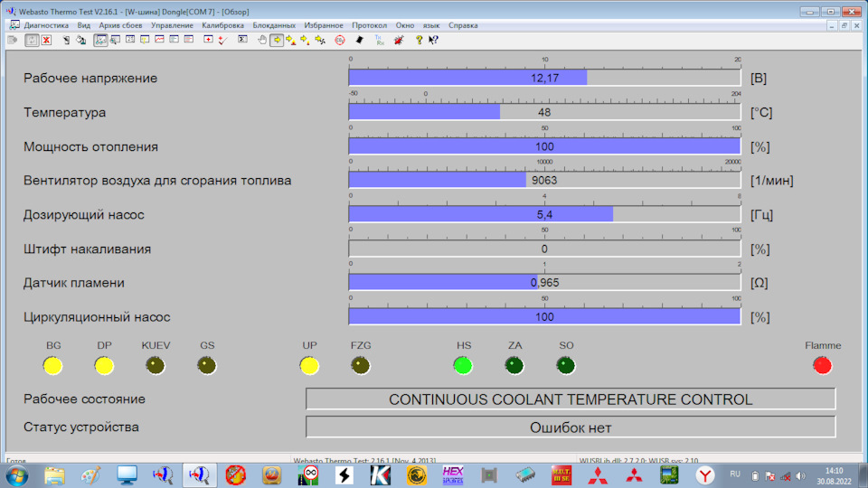The height and width of the screenshot is (488, 868).
Task: Click the black eraser-shaped toolbar icon
Action: [x=359, y=40]
